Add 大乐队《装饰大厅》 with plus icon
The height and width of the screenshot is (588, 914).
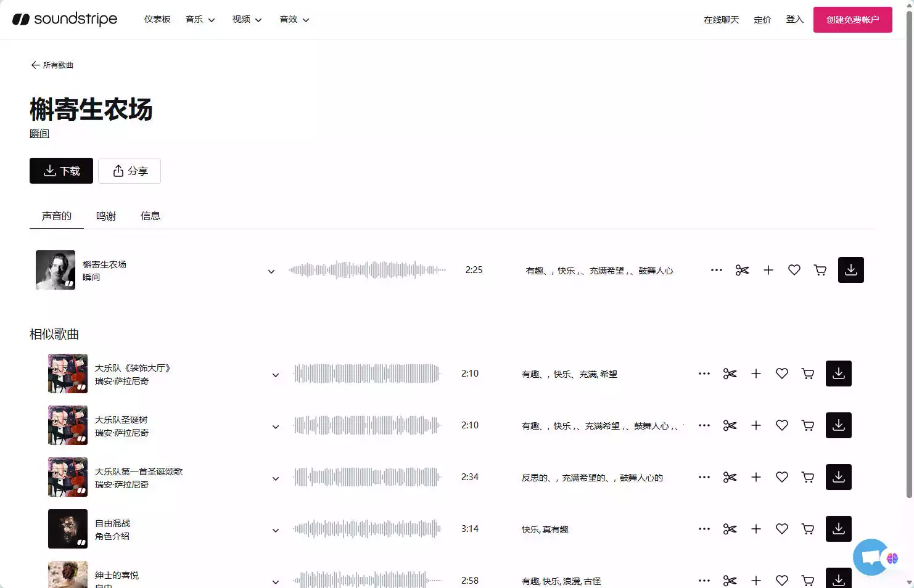(x=756, y=374)
